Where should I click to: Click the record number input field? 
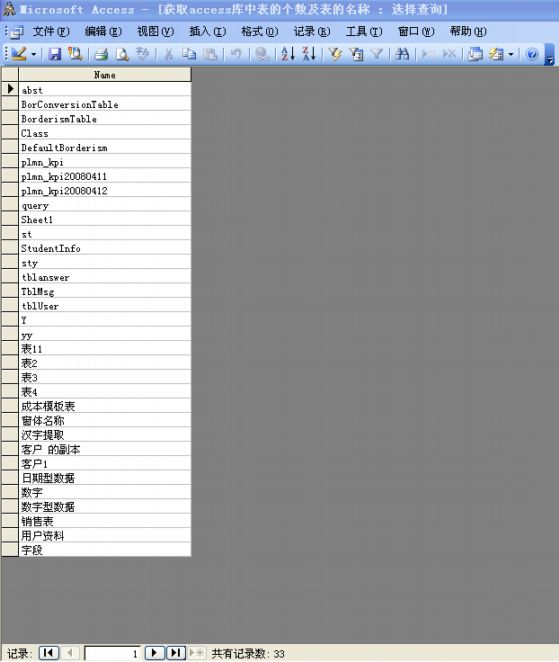(x=112, y=654)
